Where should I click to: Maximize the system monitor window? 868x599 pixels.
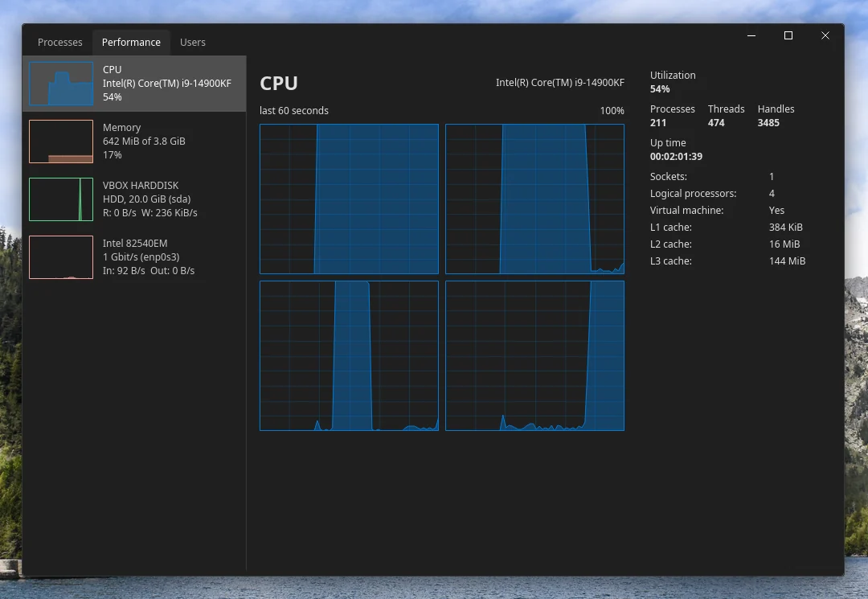click(788, 35)
